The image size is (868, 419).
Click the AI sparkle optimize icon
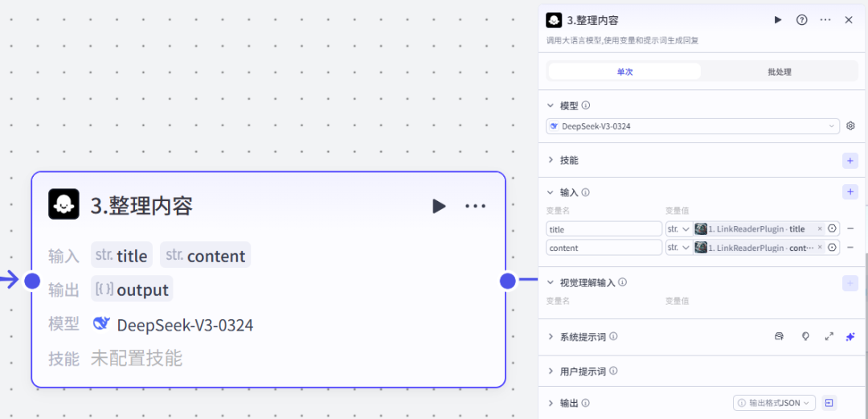(x=850, y=336)
